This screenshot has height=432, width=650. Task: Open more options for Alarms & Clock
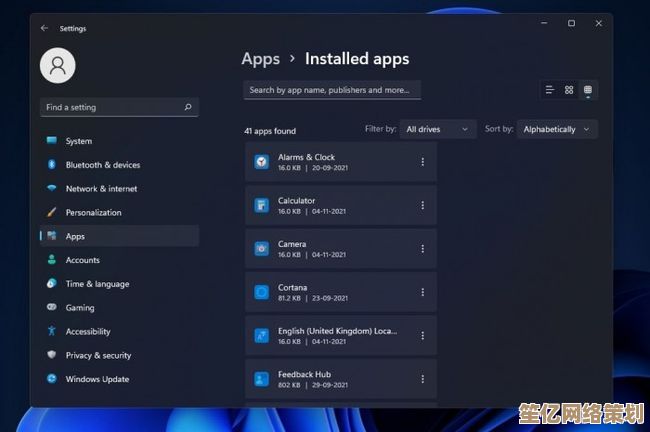tap(422, 162)
